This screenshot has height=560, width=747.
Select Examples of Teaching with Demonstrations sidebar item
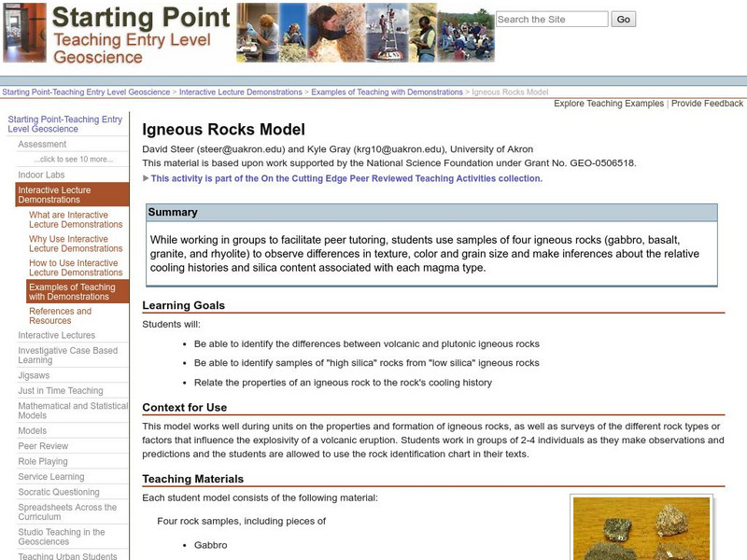pyautogui.click(x=78, y=291)
